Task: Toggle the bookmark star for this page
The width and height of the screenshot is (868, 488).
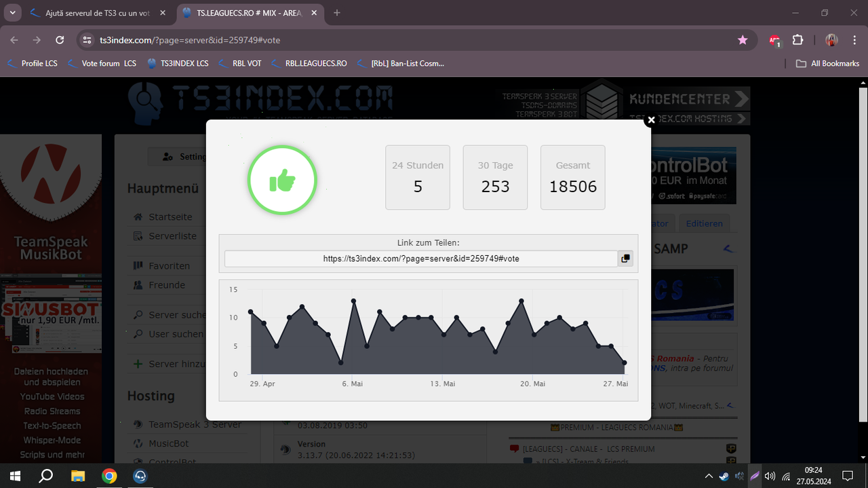Action: pos(743,40)
